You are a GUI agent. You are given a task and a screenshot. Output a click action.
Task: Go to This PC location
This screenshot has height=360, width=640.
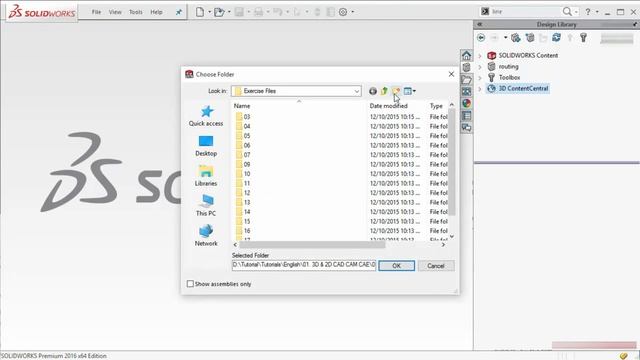[x=206, y=206]
